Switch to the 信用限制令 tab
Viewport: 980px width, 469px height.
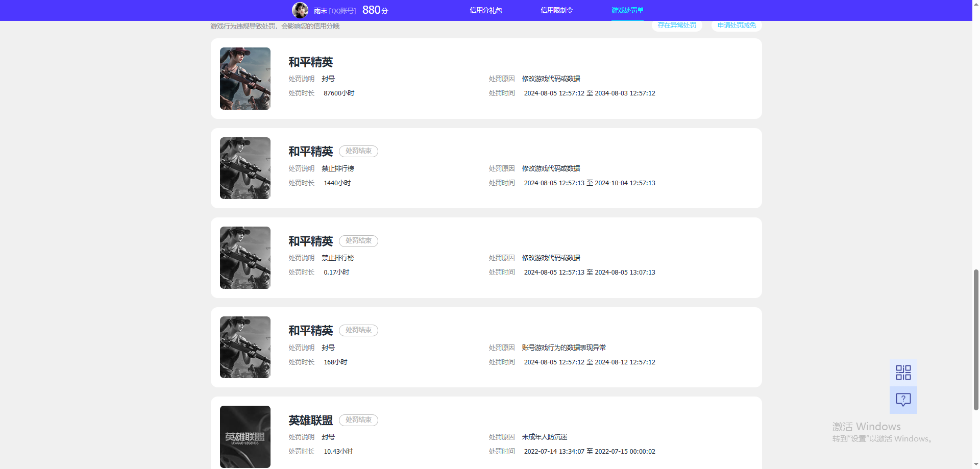[557, 10]
